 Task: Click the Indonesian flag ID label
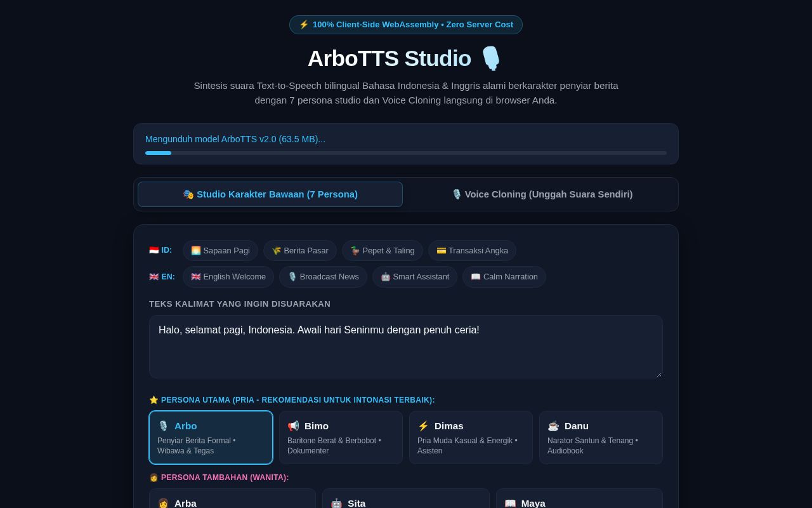[160, 250]
